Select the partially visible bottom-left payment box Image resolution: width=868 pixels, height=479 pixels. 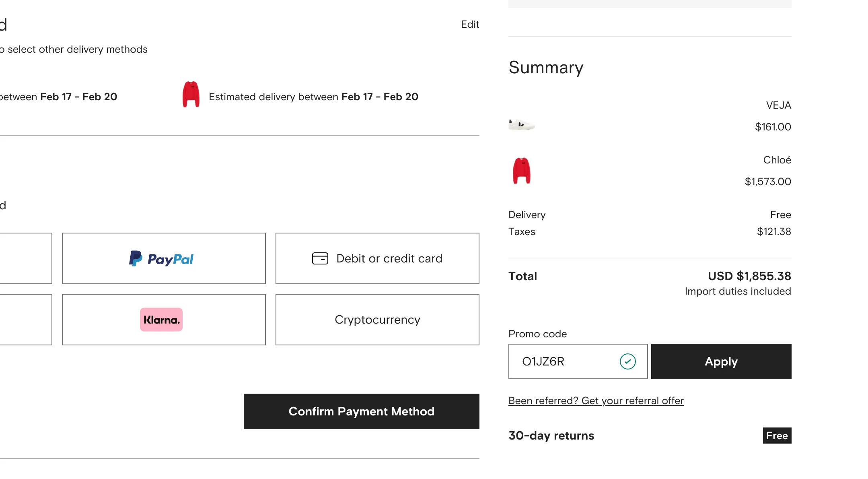[x=26, y=320]
